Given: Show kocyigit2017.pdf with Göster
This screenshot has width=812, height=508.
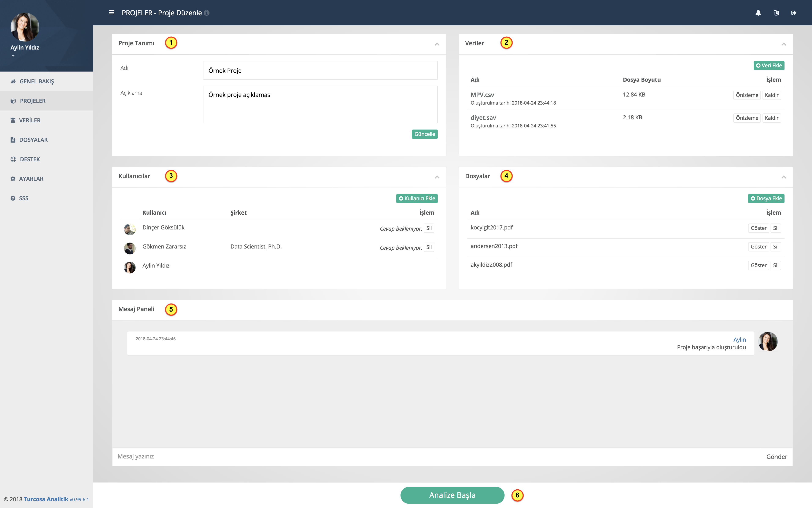Looking at the screenshot, I should (x=758, y=228).
